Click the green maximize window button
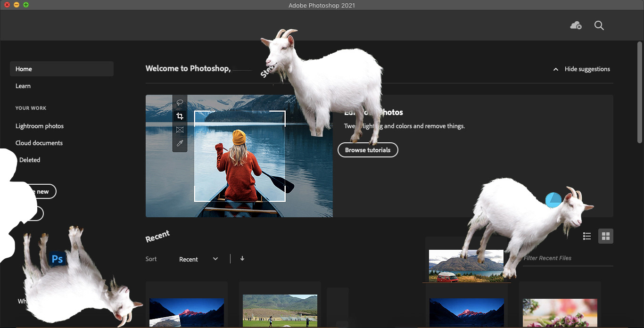644x328 pixels. [26, 5]
